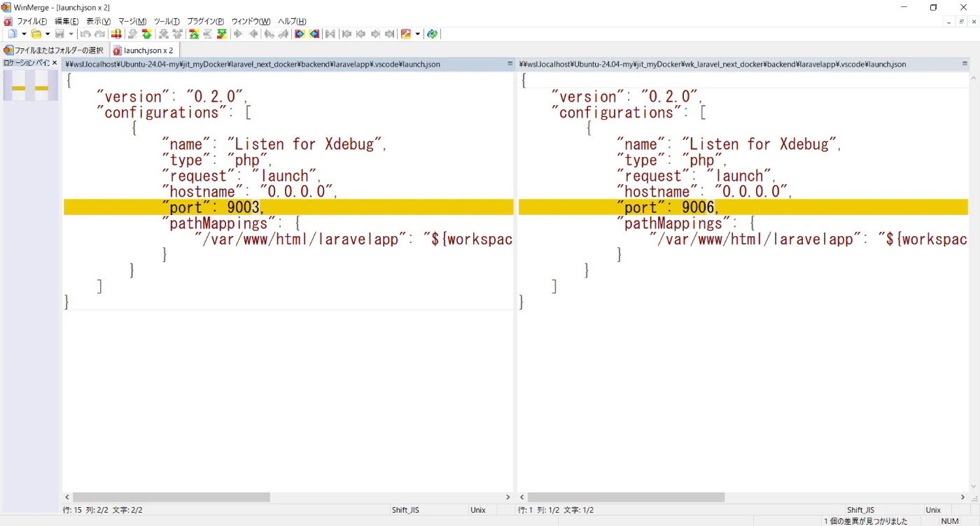
Task: Open the ウィンドウ(W) menu
Action: pos(251,21)
